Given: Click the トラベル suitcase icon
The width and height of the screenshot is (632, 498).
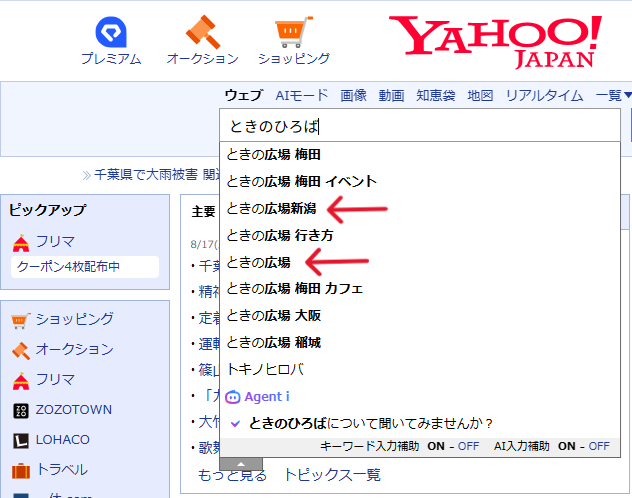Looking at the screenshot, I should coord(21,471).
